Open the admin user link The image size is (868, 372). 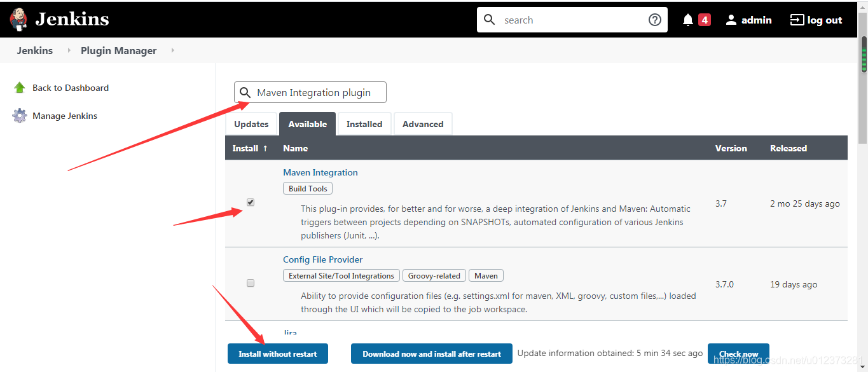pyautogui.click(x=757, y=20)
